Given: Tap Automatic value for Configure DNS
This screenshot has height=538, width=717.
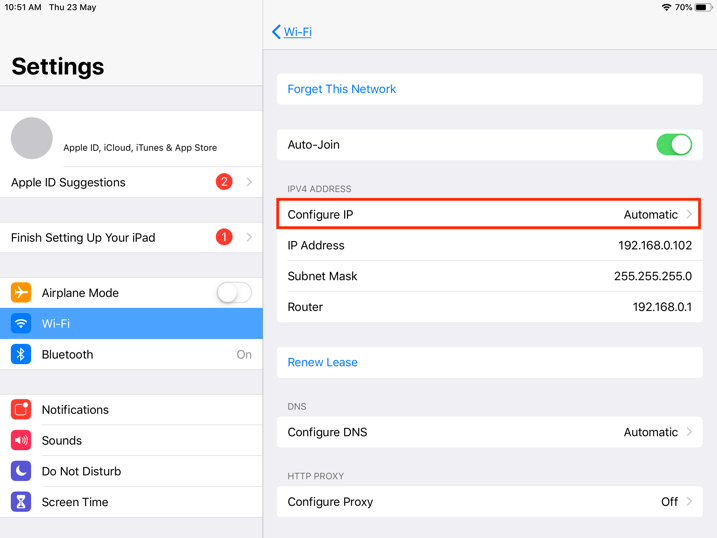Looking at the screenshot, I should 651,432.
